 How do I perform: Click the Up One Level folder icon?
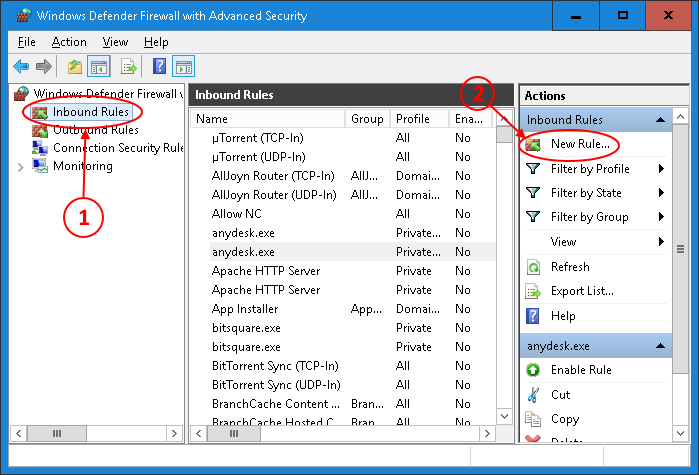pos(74,66)
